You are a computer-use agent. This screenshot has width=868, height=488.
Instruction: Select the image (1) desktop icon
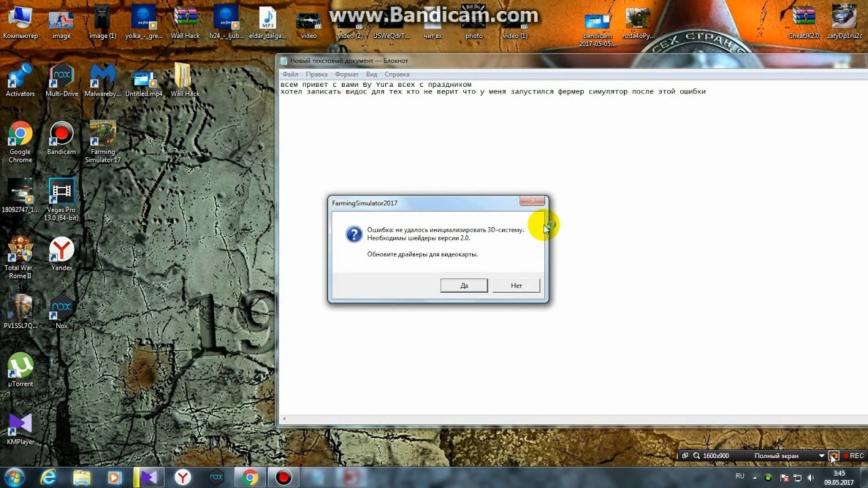pos(102,22)
